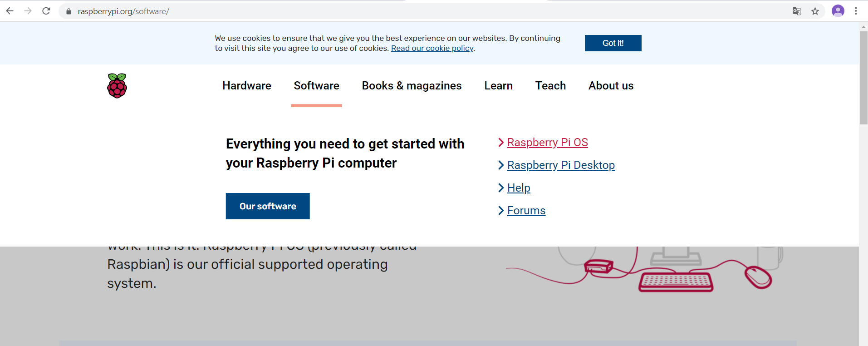Bookmark this page with the star icon
The width and height of the screenshot is (868, 346).
click(815, 11)
